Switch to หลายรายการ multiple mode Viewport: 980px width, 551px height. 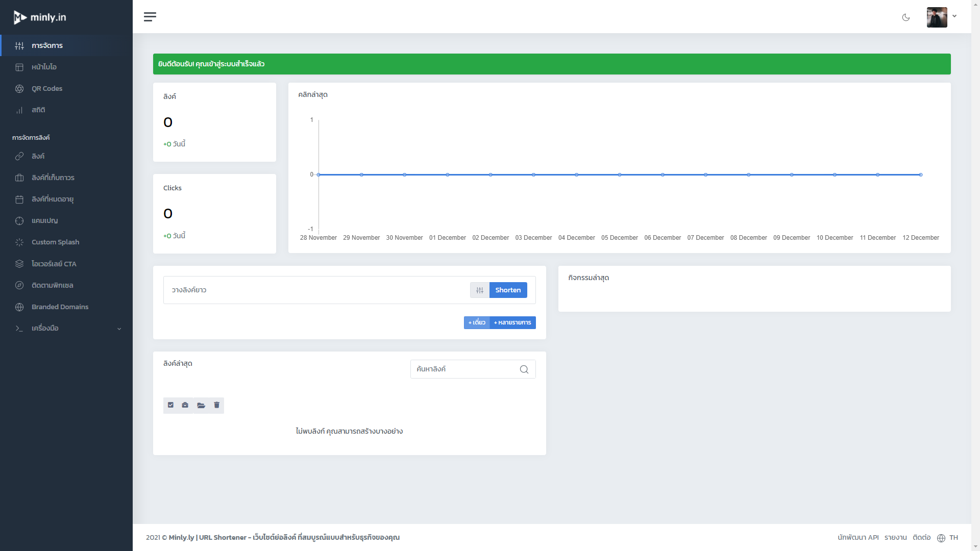tap(512, 322)
